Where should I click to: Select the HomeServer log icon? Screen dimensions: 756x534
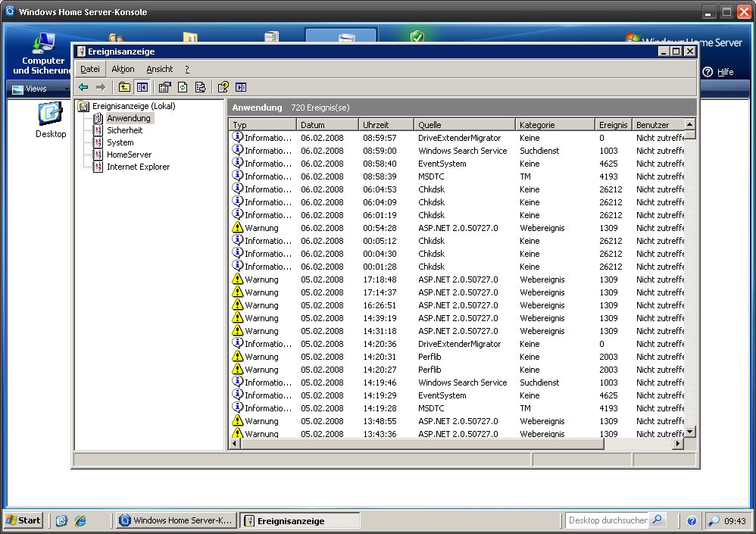[x=98, y=155]
